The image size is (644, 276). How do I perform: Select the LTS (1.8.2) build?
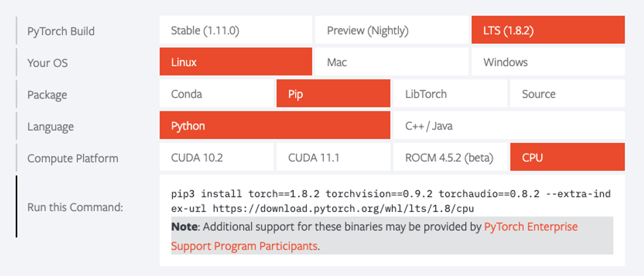click(x=548, y=30)
